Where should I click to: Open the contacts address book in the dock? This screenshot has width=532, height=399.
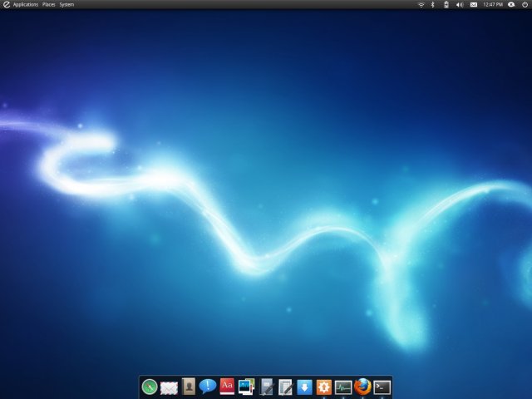click(x=189, y=387)
